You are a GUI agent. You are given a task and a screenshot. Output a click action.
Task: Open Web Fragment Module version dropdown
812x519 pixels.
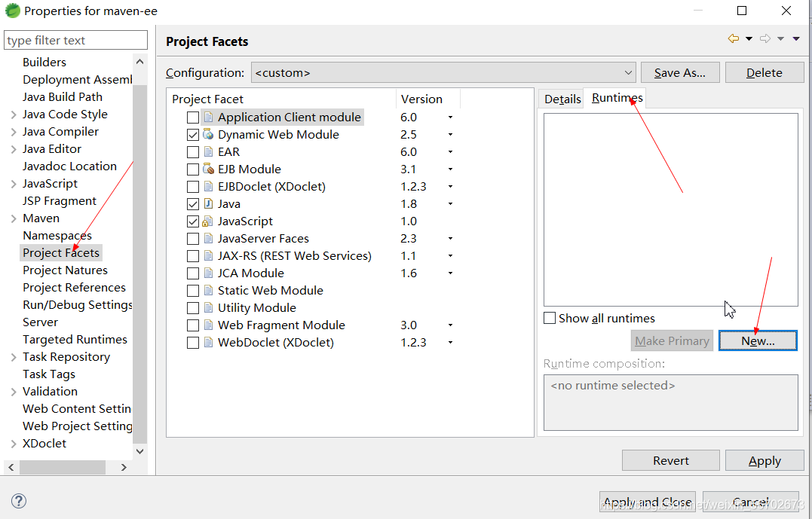[x=451, y=325]
